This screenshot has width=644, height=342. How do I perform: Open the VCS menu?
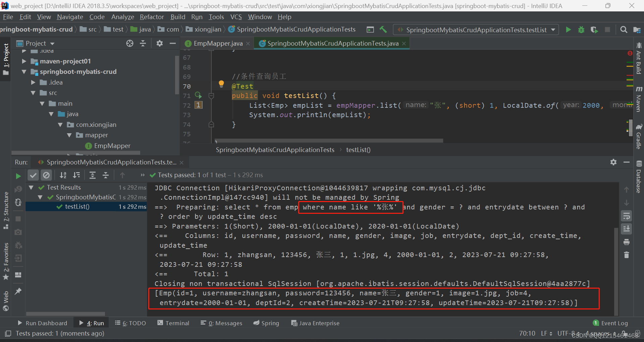[x=236, y=17]
